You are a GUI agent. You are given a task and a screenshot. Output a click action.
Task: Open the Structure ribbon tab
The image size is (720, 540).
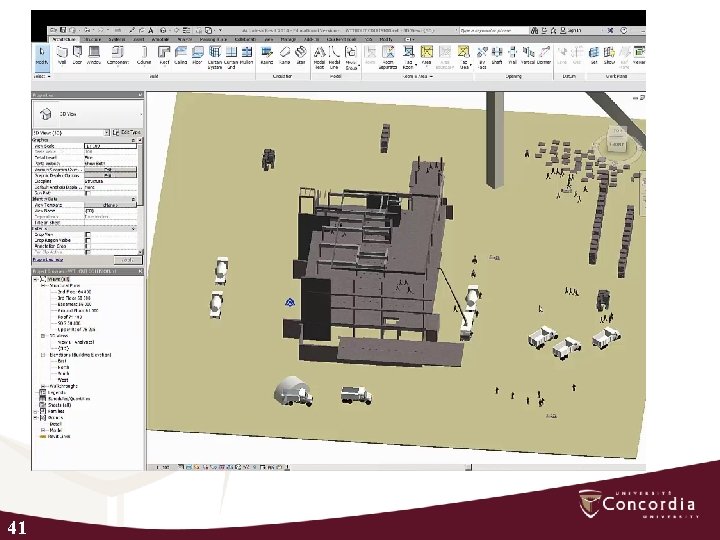(93, 39)
